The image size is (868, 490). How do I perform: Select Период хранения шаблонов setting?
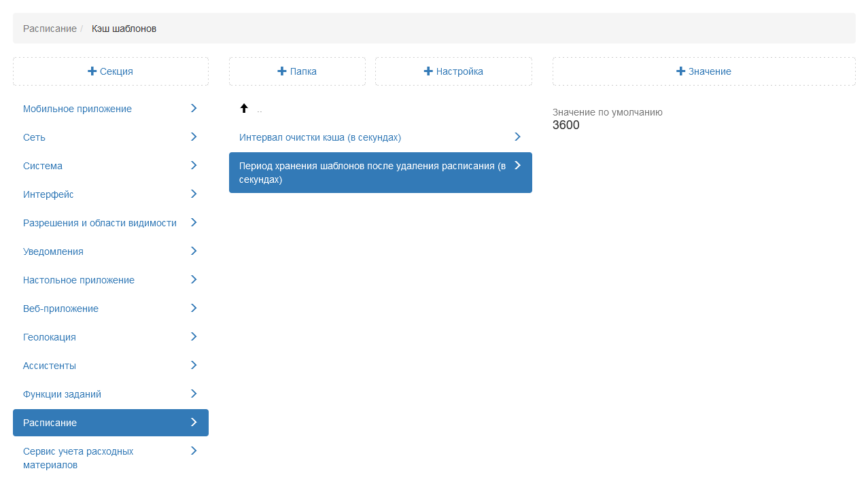(372, 173)
